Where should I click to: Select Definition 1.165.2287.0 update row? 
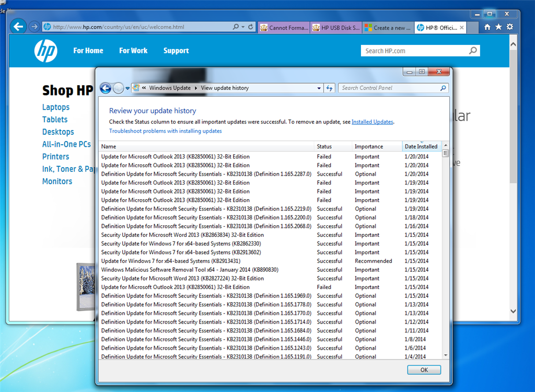270,174
